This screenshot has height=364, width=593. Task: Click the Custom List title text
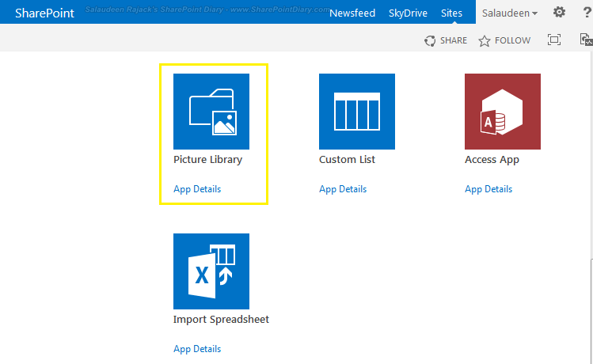[347, 160]
